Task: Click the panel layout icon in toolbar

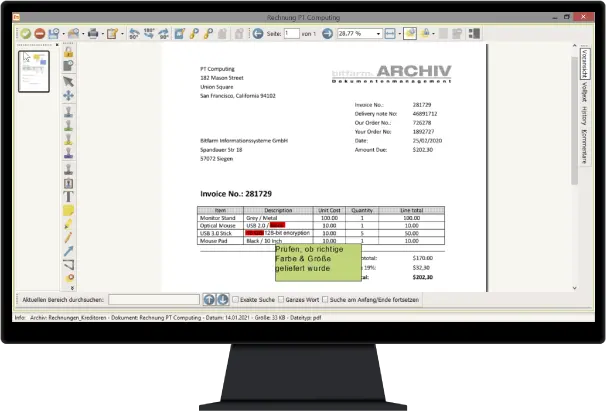Action: [x=474, y=34]
